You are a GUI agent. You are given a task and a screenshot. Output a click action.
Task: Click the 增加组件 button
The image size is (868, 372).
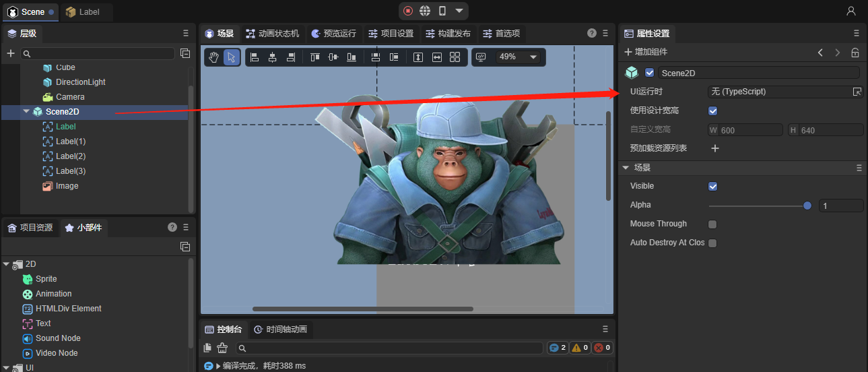pyautogui.click(x=646, y=52)
